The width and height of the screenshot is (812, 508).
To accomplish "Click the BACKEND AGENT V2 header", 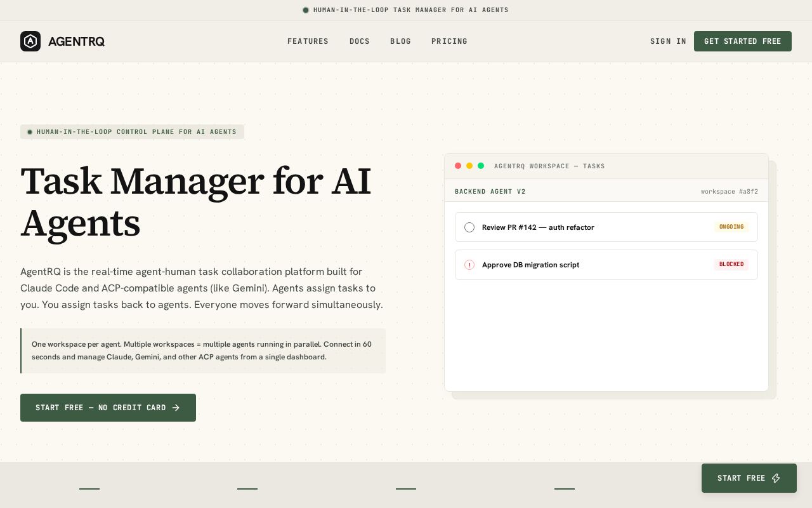I will (490, 192).
